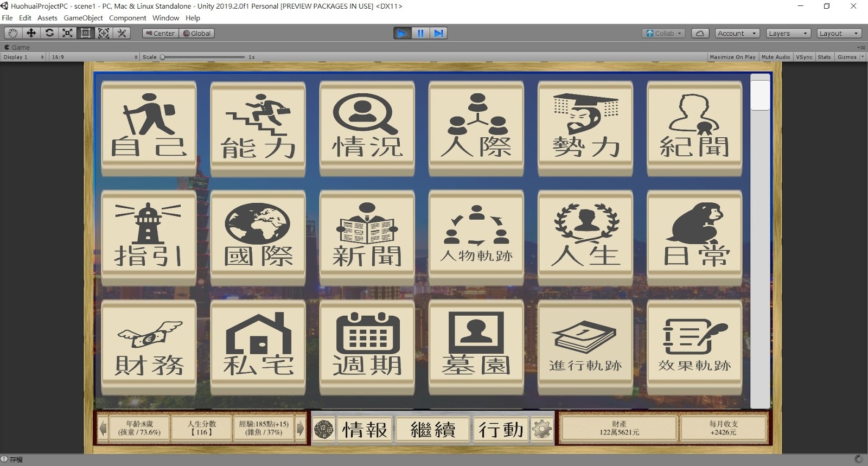Open the 財務 flying money tile
Viewport: 868px width, 466px height.
(x=149, y=347)
